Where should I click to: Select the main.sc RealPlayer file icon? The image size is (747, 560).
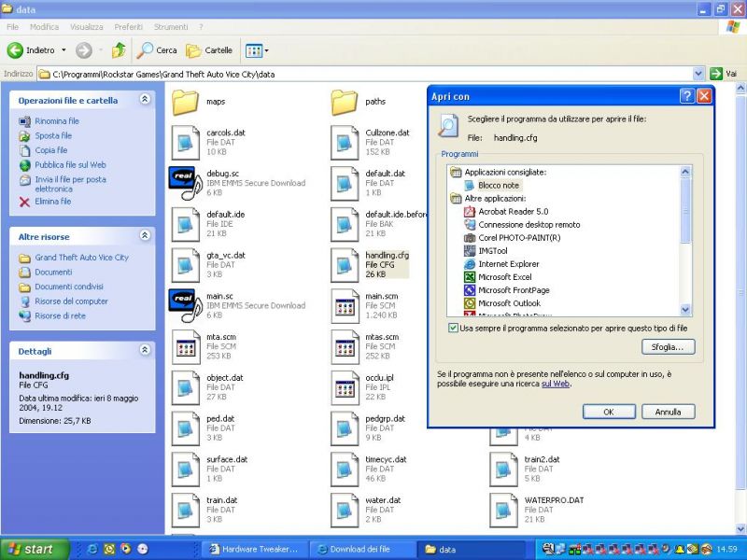[185, 306]
